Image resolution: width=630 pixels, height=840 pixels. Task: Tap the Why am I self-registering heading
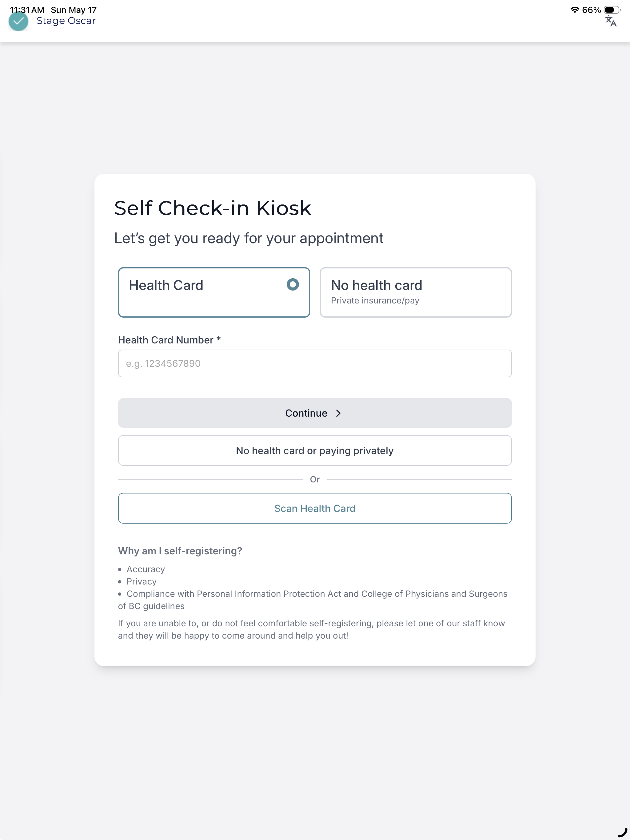[x=180, y=551]
